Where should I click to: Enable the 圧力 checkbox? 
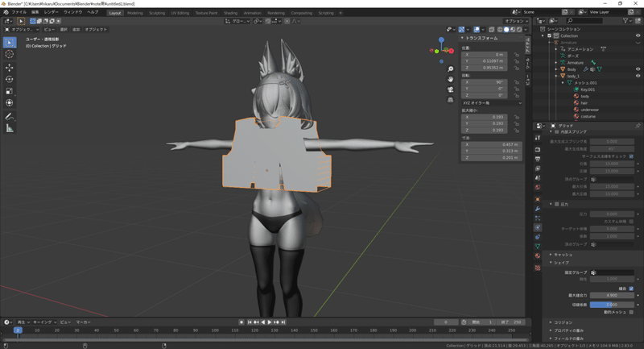(557, 204)
